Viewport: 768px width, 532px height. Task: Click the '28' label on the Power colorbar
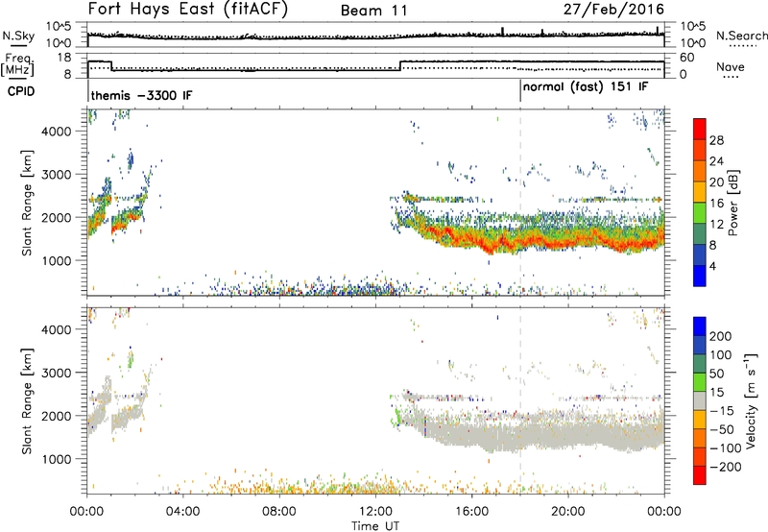click(716, 140)
